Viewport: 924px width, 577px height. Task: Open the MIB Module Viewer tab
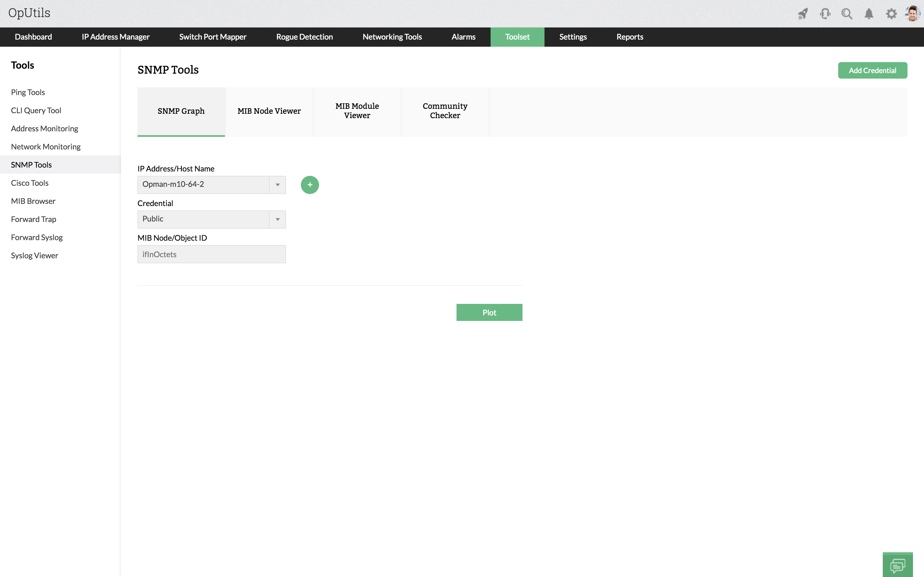tap(357, 111)
